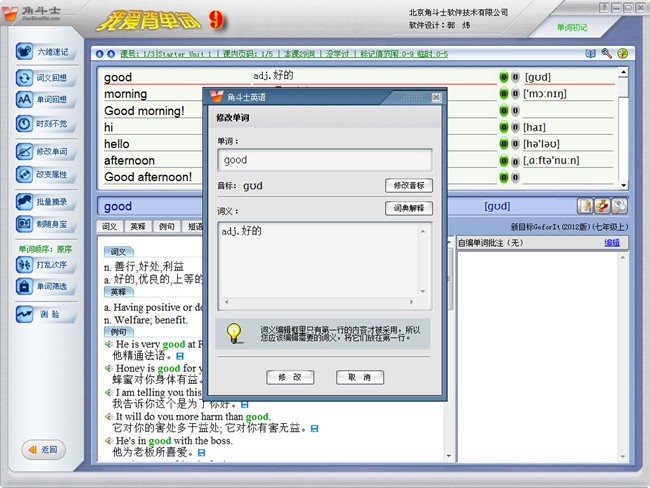Click the notes panel scroll-down arrow

tap(623, 456)
